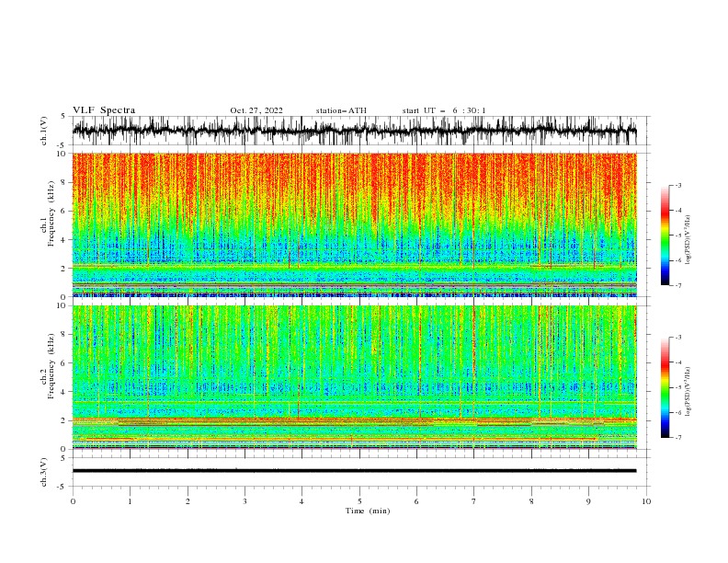Click the '-7' label on upper colorbar

click(x=677, y=285)
